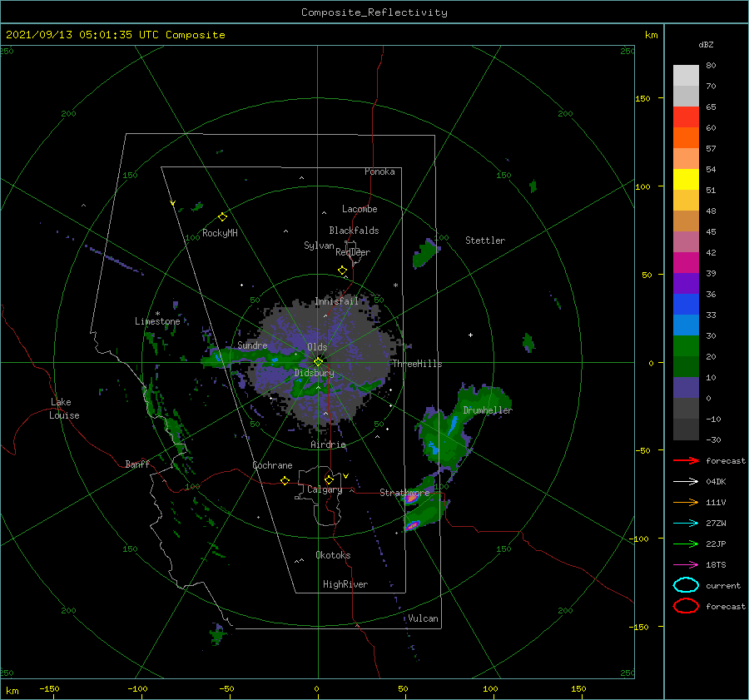Click the Okotoks label

pyautogui.click(x=333, y=555)
